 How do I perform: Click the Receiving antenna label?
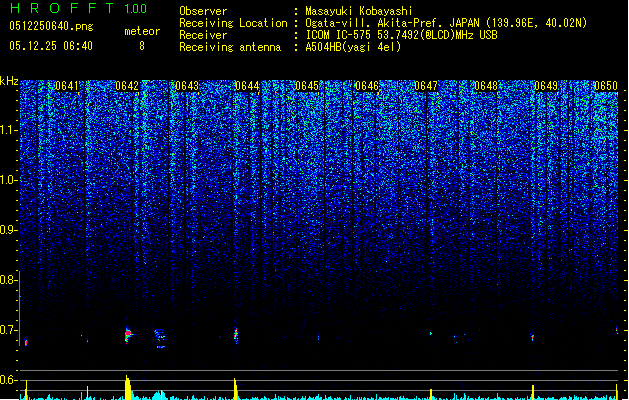230,47
